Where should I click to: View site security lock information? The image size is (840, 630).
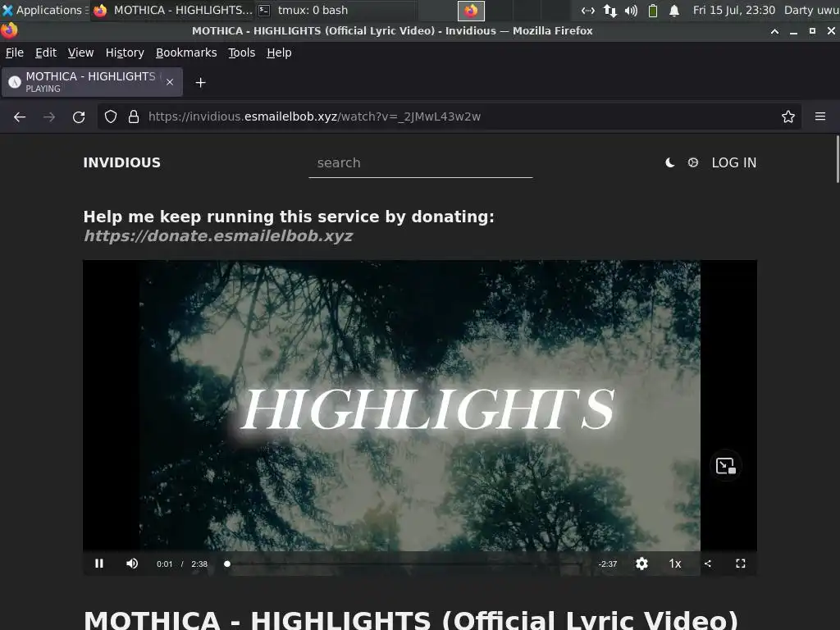(134, 116)
